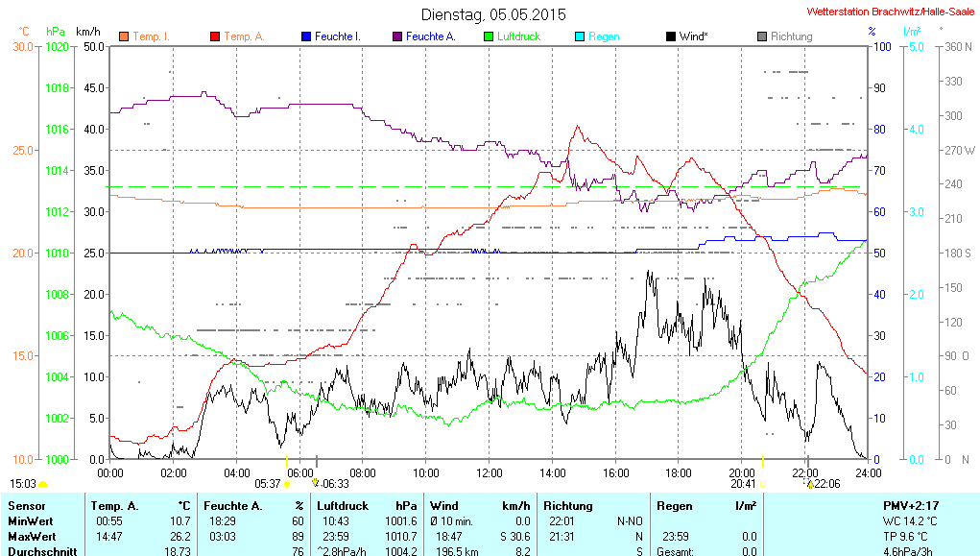The image size is (980, 556).
Task: Click the orange Temp. I. legend swatch
Action: pyautogui.click(x=124, y=36)
